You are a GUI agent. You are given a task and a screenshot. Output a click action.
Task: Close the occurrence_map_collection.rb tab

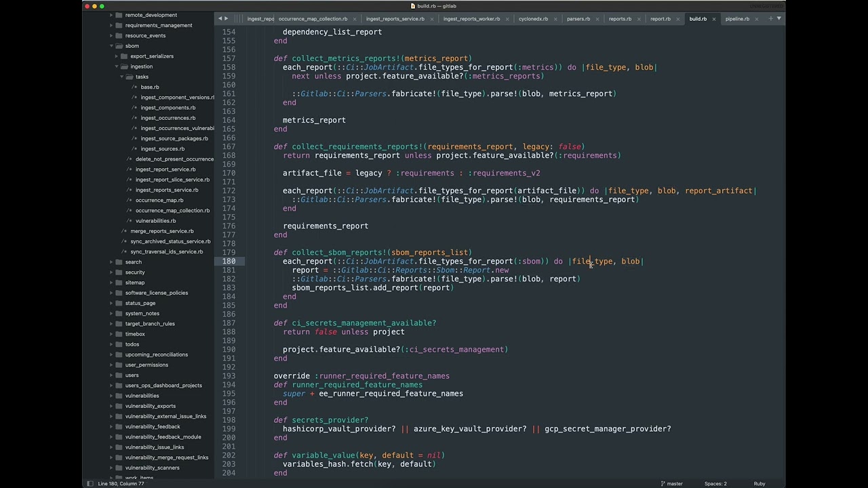354,19
